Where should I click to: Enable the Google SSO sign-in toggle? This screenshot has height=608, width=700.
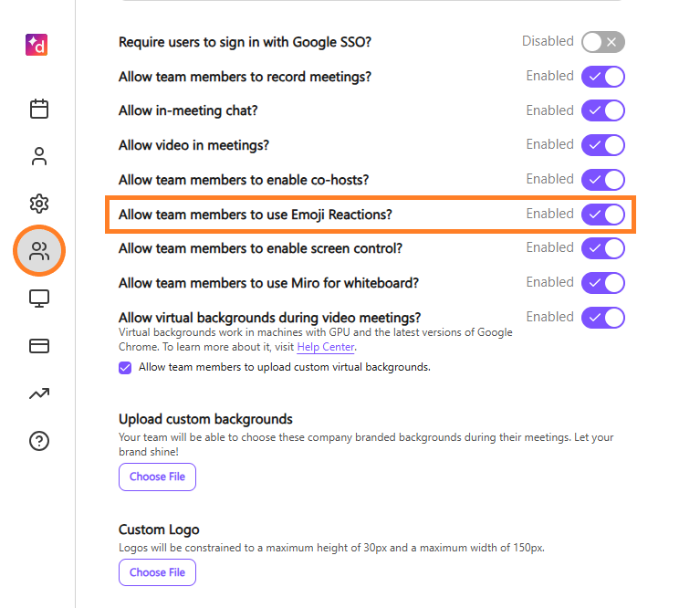(x=603, y=42)
